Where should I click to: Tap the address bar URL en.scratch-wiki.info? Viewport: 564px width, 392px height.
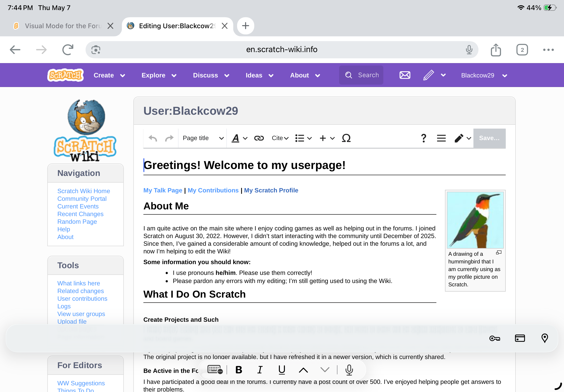[x=282, y=49]
